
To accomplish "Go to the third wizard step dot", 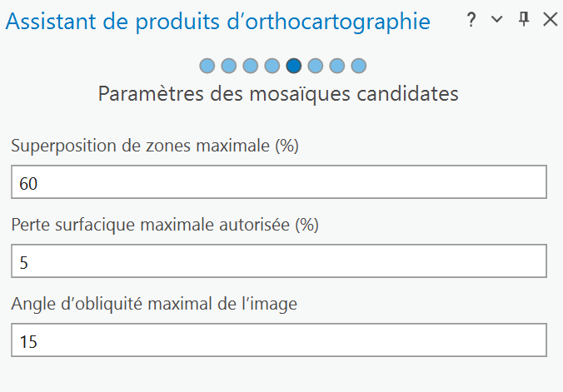I will (x=251, y=66).
